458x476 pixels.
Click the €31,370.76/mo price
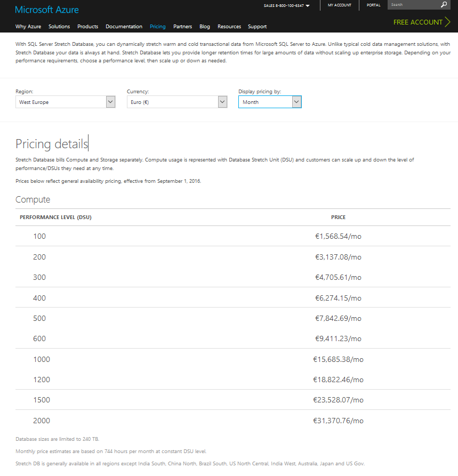click(x=339, y=421)
